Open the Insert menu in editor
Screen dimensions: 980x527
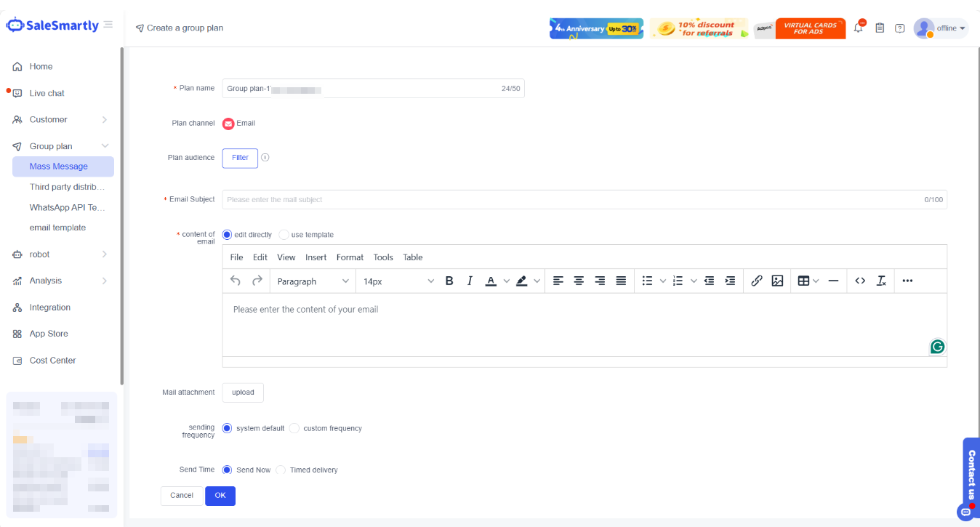tap(316, 257)
